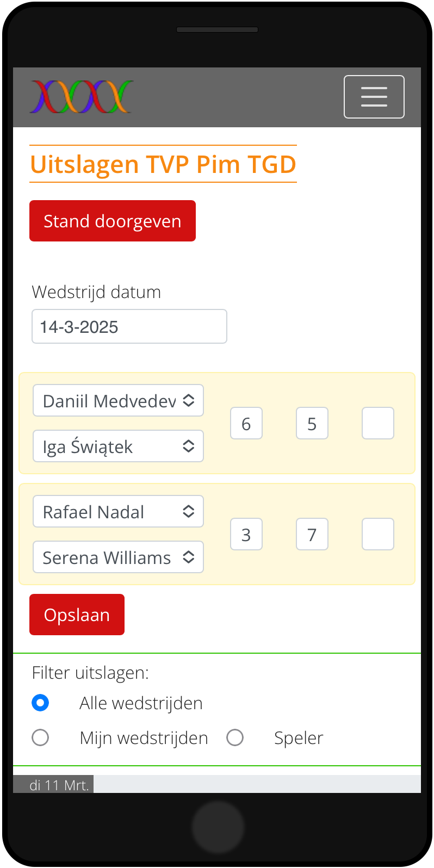
Task: Tap the di 11 Mrt. date label
Action: point(59,785)
